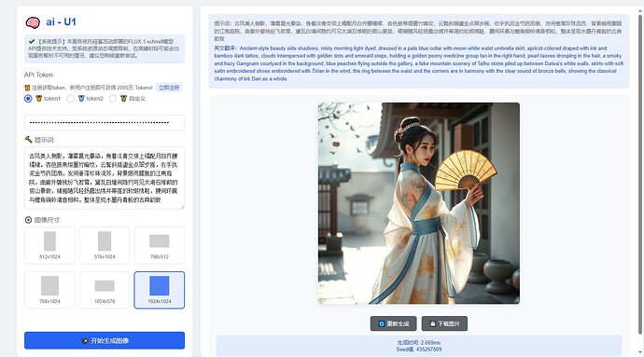
Task: Click the icon on the blue generate button
Action: pos(85,340)
